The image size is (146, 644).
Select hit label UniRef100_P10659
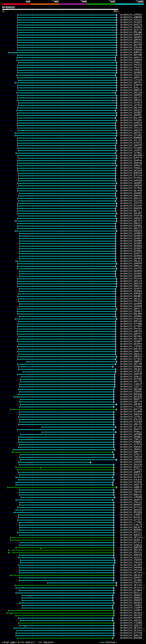click(x=131, y=412)
